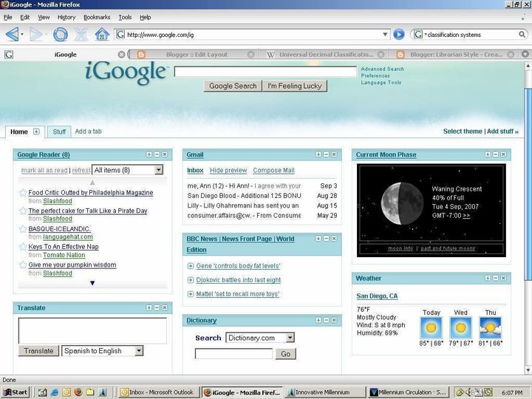Click the Dictionary search text box
This screenshot has width=532, height=399.
[233, 353]
